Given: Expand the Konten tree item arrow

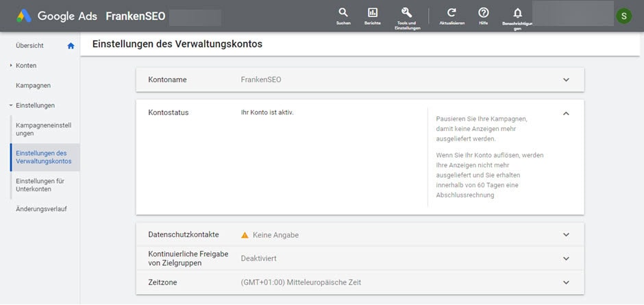Looking at the screenshot, I should click(x=11, y=66).
